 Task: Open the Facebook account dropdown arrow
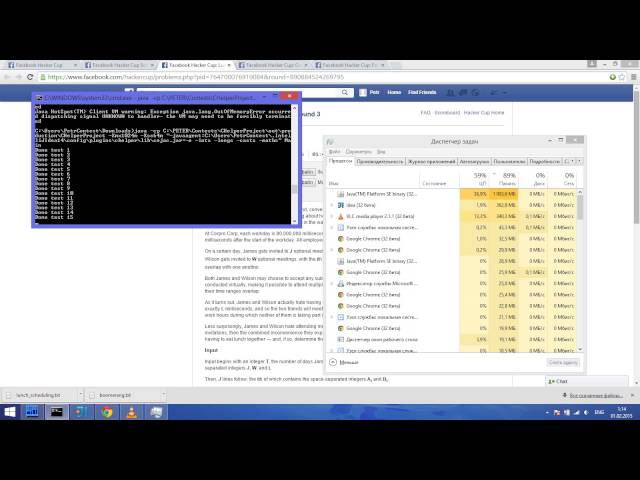coord(505,93)
